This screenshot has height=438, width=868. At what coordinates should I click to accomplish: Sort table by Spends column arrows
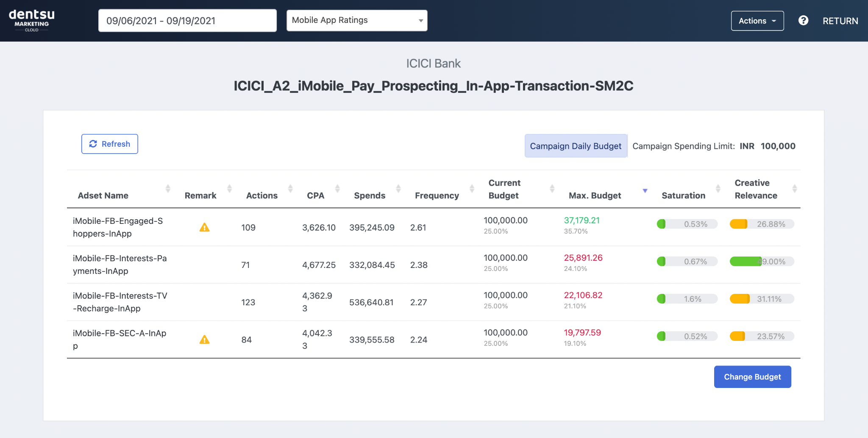398,189
